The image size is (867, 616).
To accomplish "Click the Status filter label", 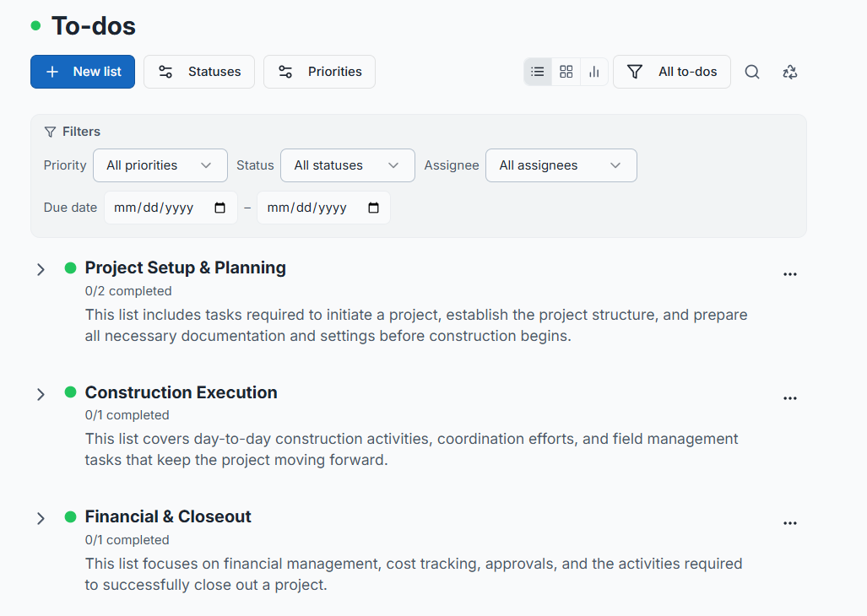I will pos(255,165).
